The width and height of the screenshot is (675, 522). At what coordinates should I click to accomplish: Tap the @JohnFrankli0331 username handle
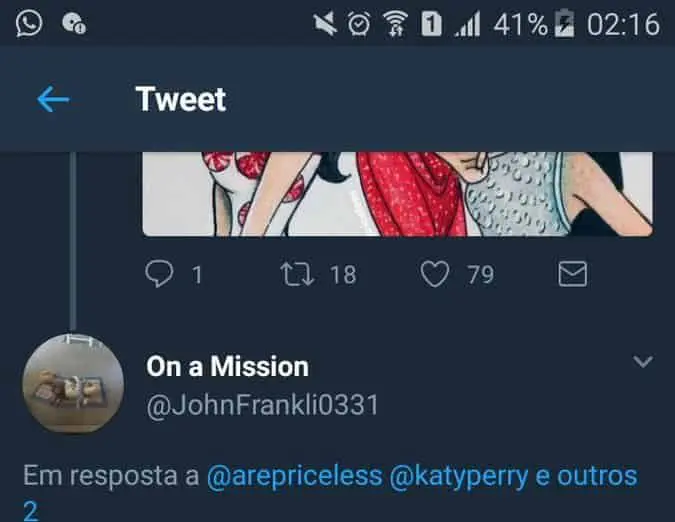click(x=262, y=405)
